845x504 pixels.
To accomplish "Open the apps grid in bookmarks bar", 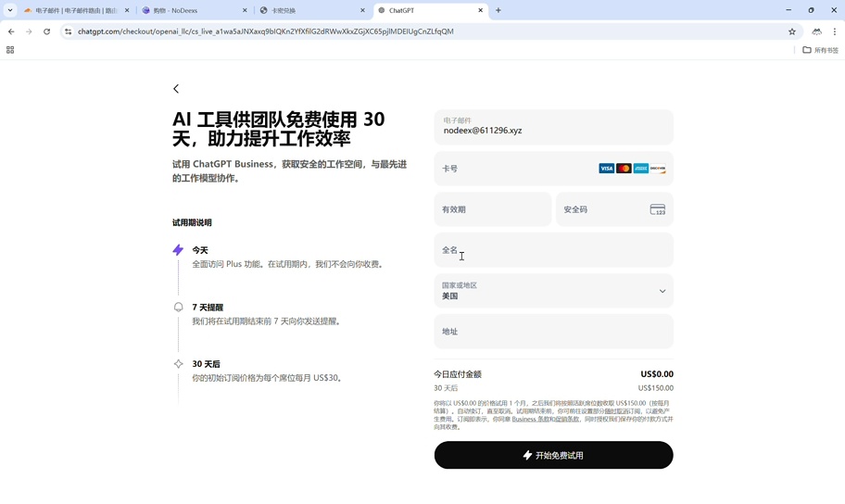I will tap(10, 50).
